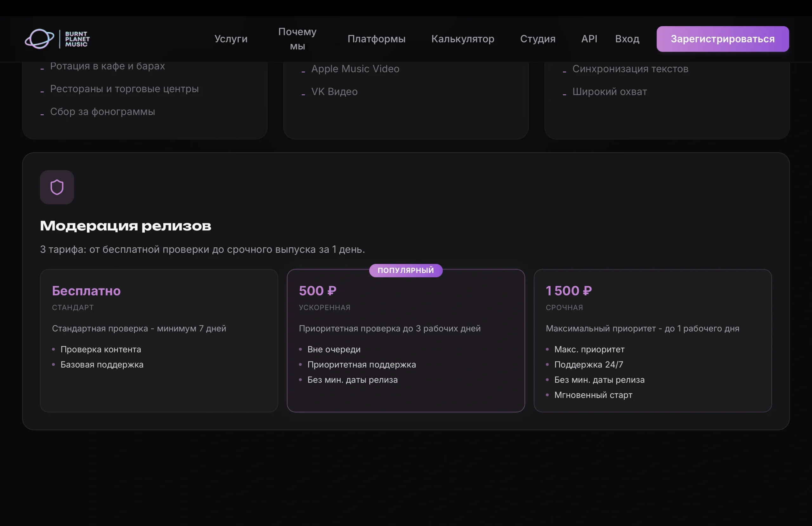This screenshot has height=526, width=812.
Task: Click 'Стандартная проверка - минимум 7 дней' text
Action: click(139, 328)
